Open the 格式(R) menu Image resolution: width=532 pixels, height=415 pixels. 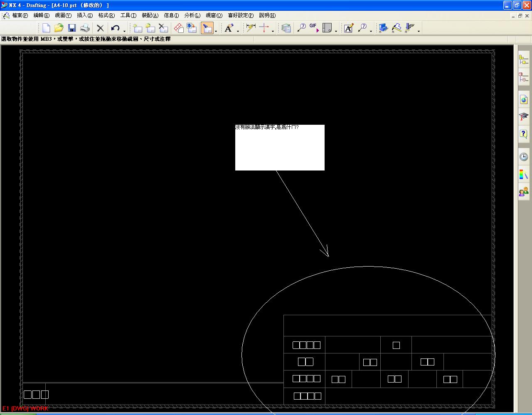106,15
